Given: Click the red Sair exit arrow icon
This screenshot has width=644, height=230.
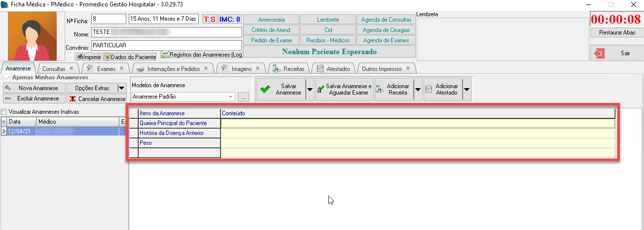Looking at the screenshot, I should click(600, 53).
